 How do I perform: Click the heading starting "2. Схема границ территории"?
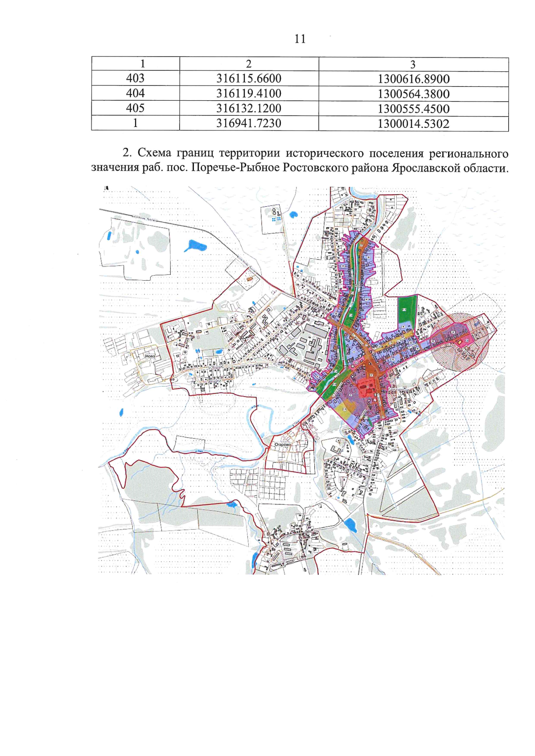[300, 161]
